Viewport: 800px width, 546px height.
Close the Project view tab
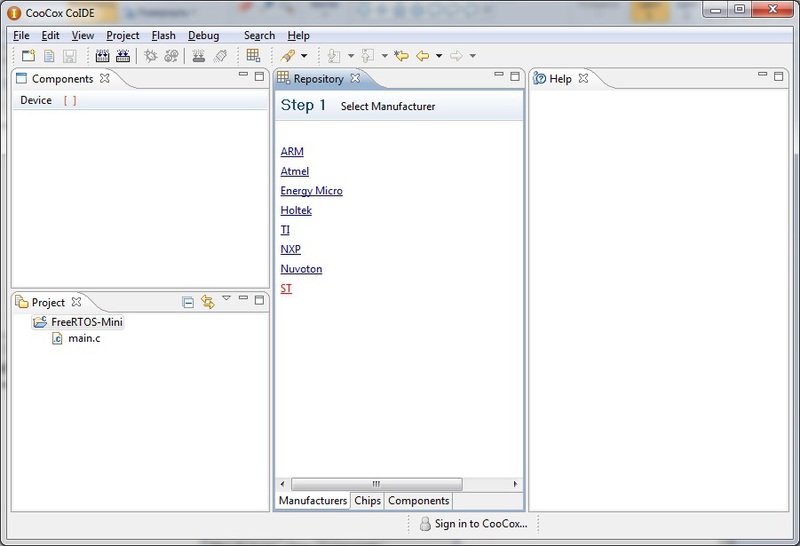coord(77,302)
